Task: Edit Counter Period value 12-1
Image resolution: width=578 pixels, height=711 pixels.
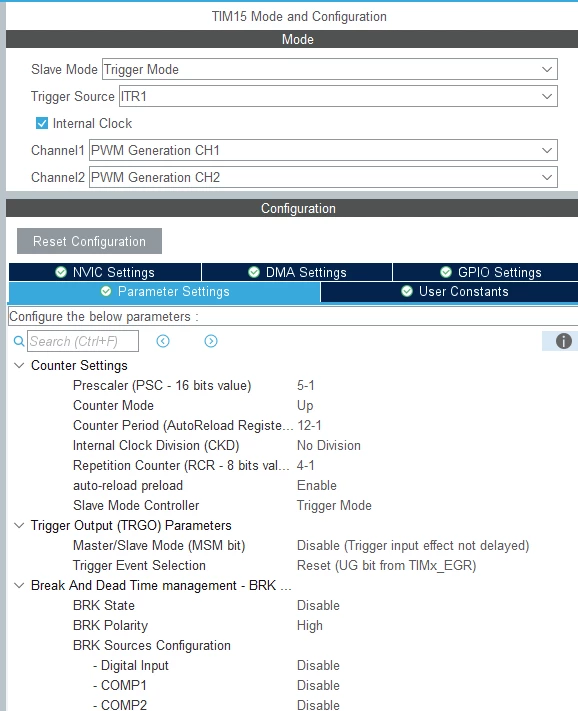Action: [x=309, y=425]
